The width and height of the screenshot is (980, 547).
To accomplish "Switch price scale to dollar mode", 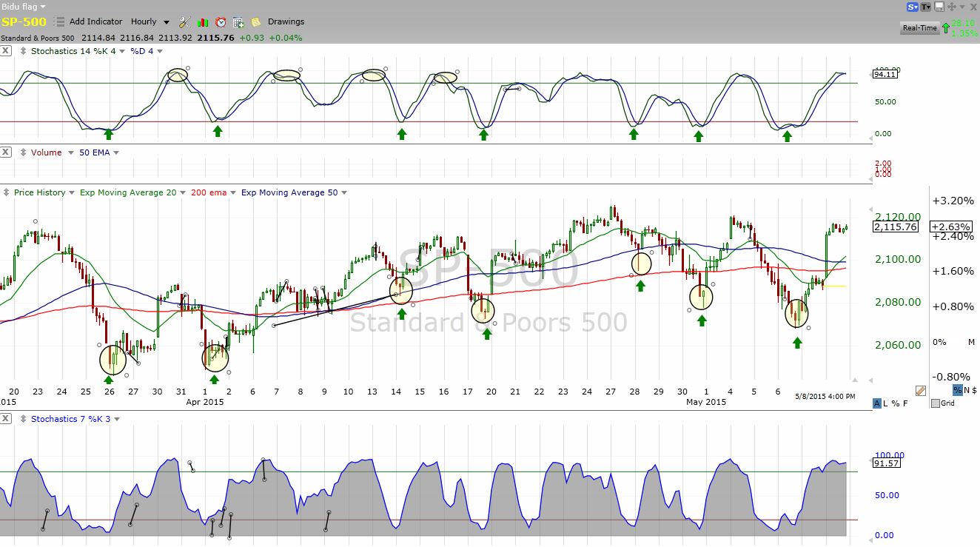I will [x=973, y=390].
